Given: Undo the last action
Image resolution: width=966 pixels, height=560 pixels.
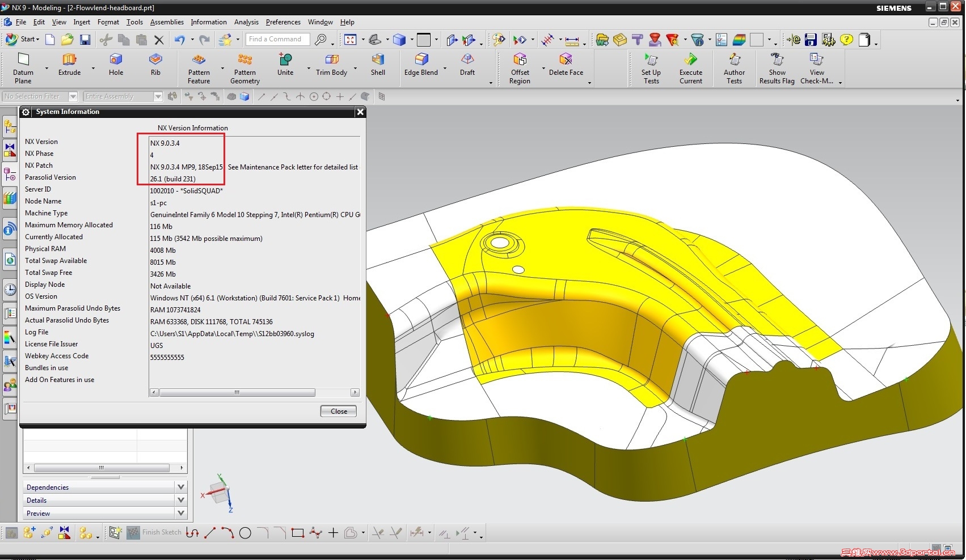Looking at the screenshot, I should click(x=180, y=40).
